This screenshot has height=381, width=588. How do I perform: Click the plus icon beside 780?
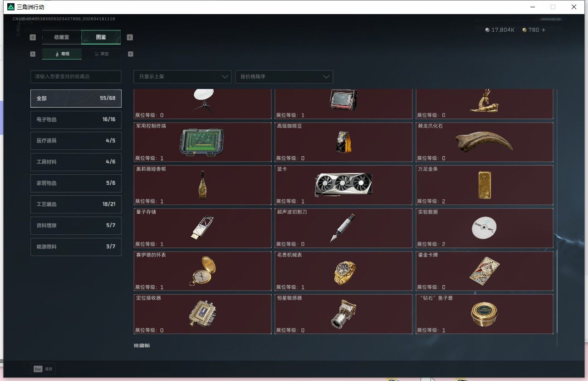tap(544, 30)
